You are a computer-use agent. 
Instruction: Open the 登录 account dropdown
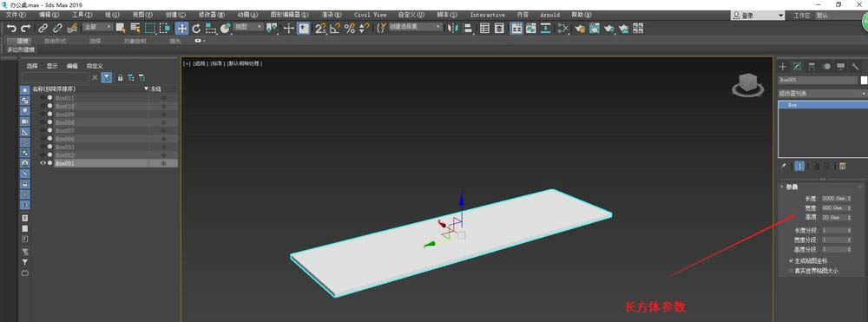(758, 16)
